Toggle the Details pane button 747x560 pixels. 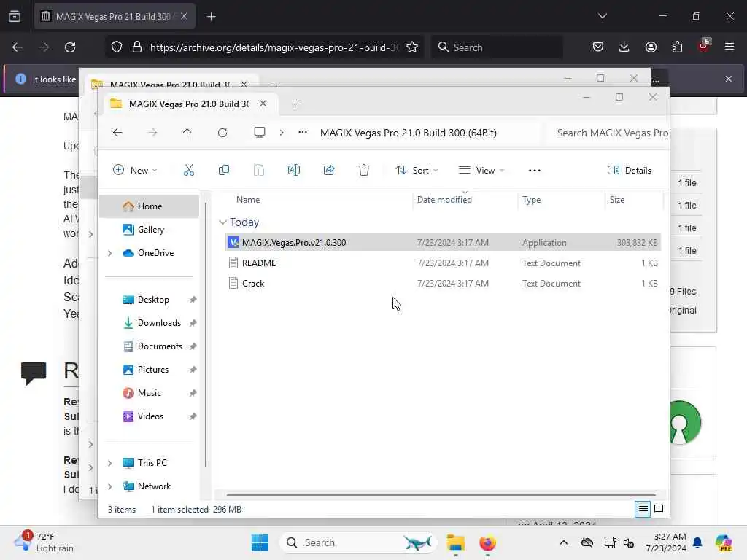pos(630,171)
